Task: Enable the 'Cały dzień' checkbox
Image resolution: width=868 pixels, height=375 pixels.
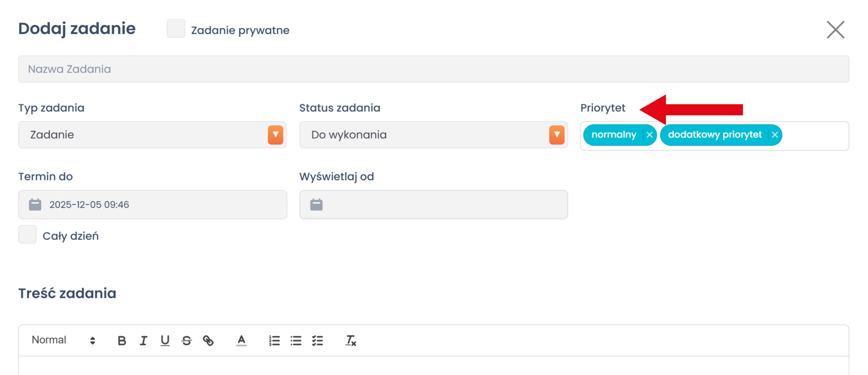Action: [x=28, y=235]
